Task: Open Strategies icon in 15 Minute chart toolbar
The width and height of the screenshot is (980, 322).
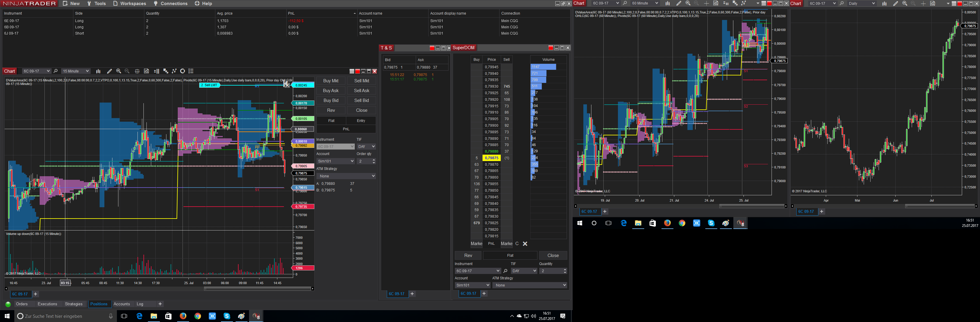Action: point(174,71)
